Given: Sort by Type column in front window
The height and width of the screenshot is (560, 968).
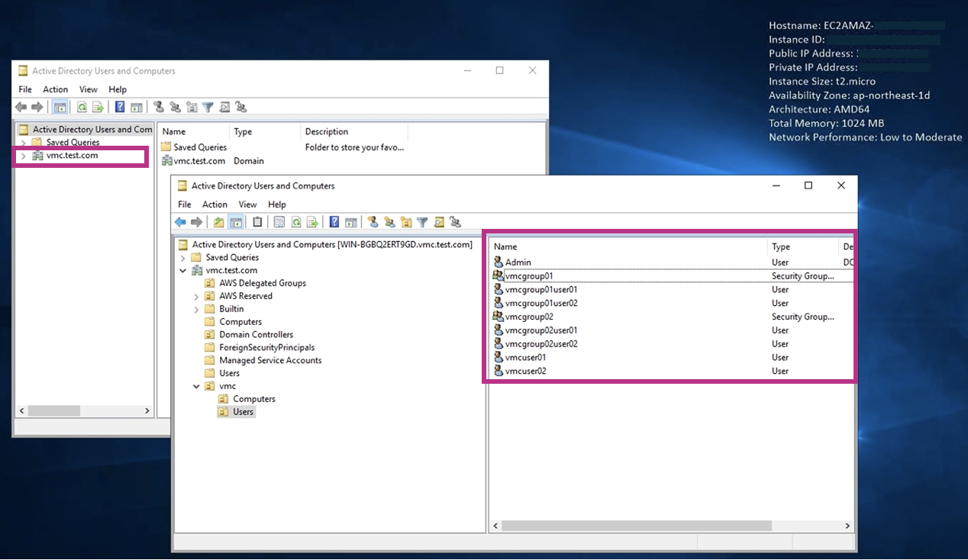Looking at the screenshot, I should [x=803, y=246].
